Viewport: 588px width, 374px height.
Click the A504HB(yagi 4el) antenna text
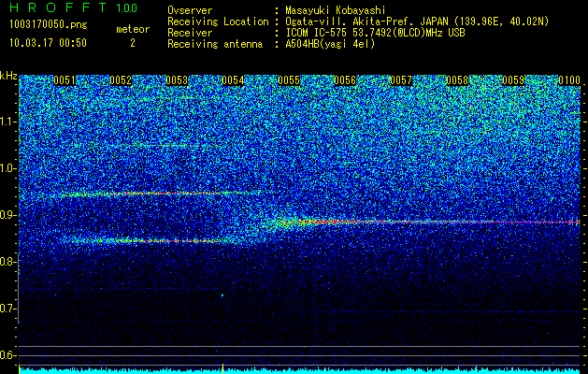(x=330, y=44)
